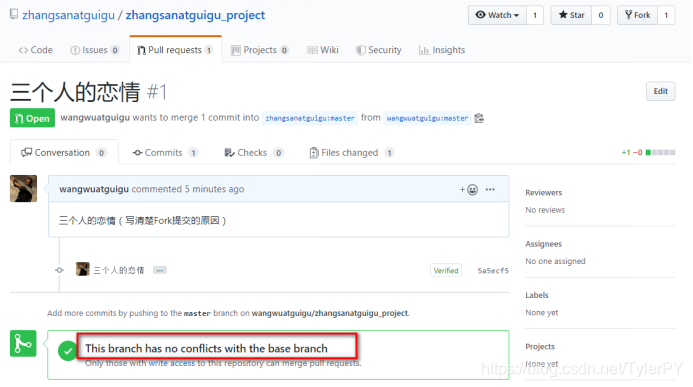The width and height of the screenshot is (693, 387).
Task: Click 'None yet' under Labels
Action: tap(541, 312)
